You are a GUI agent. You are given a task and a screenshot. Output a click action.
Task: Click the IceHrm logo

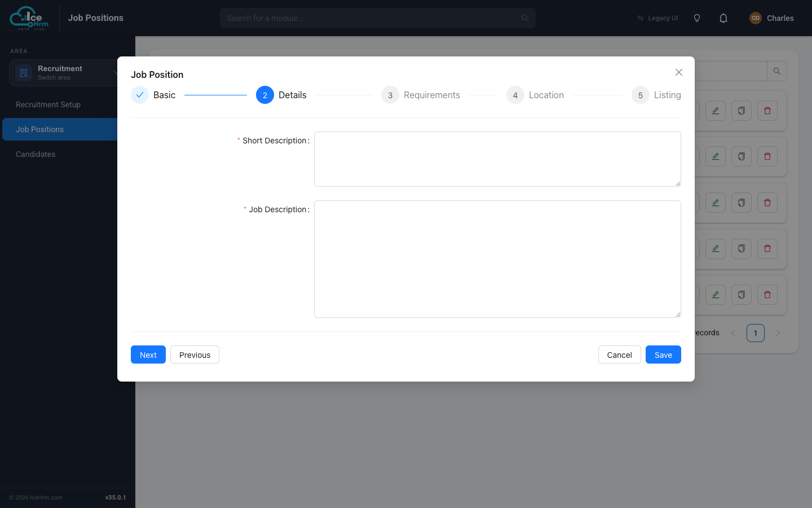[x=29, y=18]
